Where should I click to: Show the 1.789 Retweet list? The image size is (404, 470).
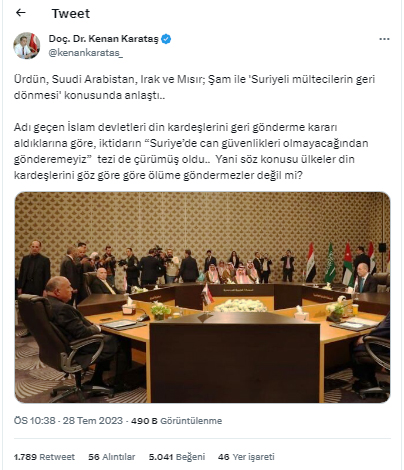click(44, 457)
